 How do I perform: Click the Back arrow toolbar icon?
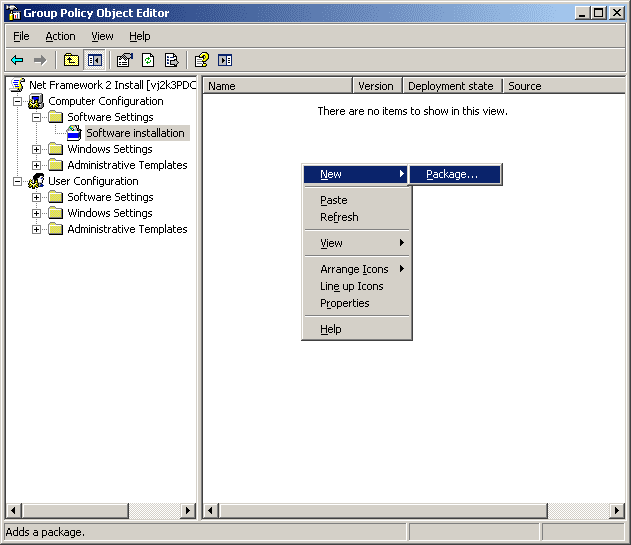coord(17,60)
